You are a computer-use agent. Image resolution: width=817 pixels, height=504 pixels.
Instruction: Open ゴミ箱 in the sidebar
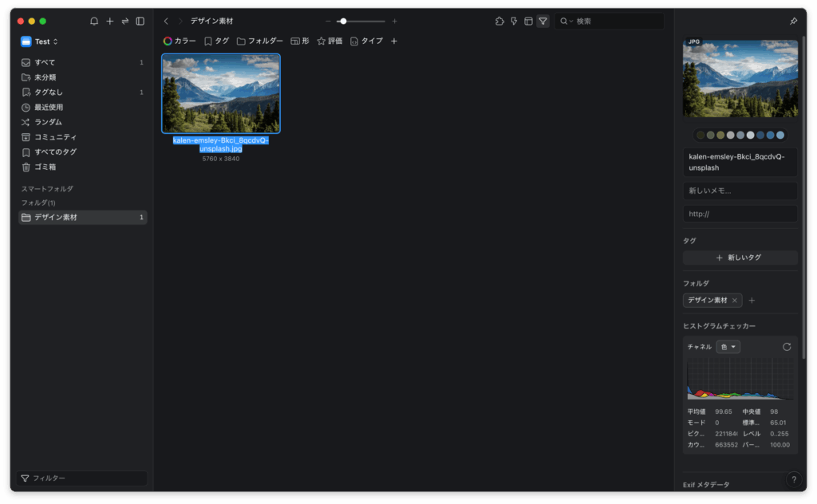coord(45,167)
